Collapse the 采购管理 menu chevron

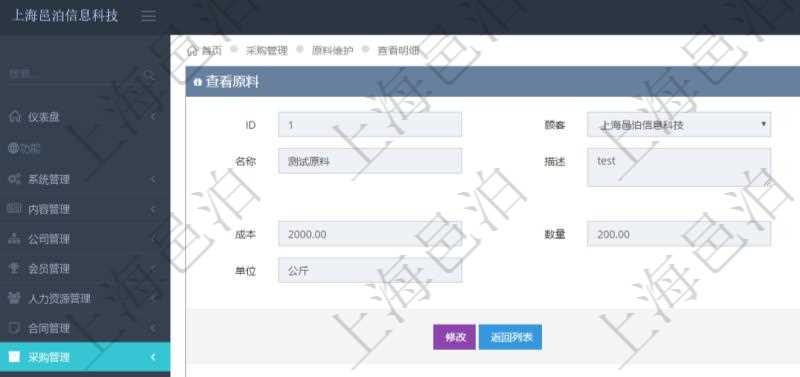[x=153, y=357]
